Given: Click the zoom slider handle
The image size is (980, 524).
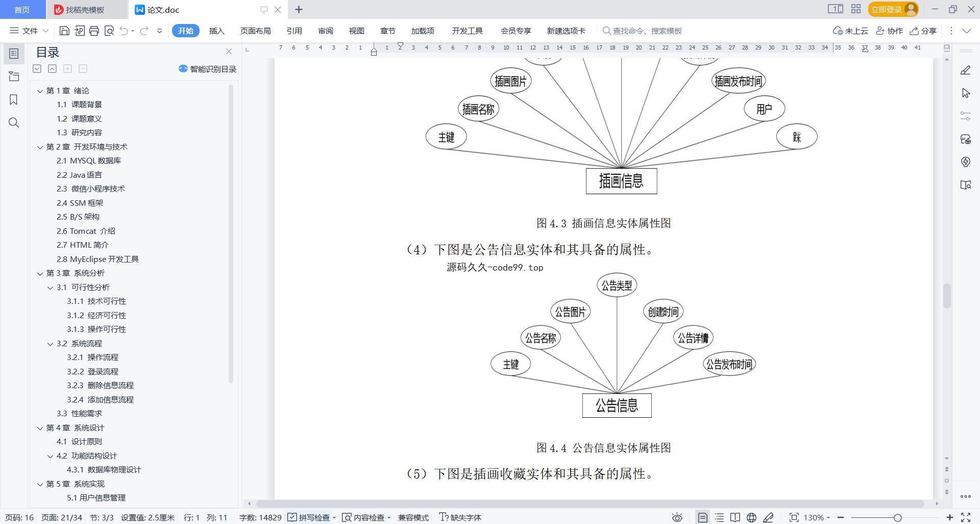Looking at the screenshot, I should (x=897, y=517).
